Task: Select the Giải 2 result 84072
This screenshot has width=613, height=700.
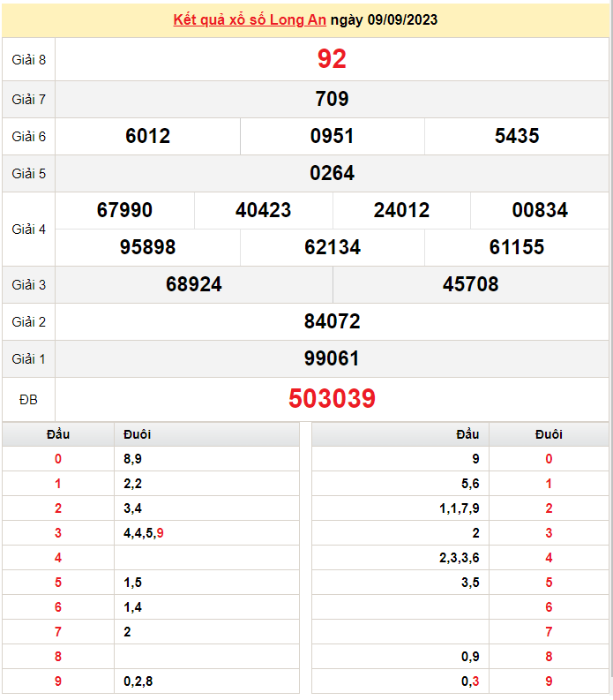Action: click(x=332, y=321)
